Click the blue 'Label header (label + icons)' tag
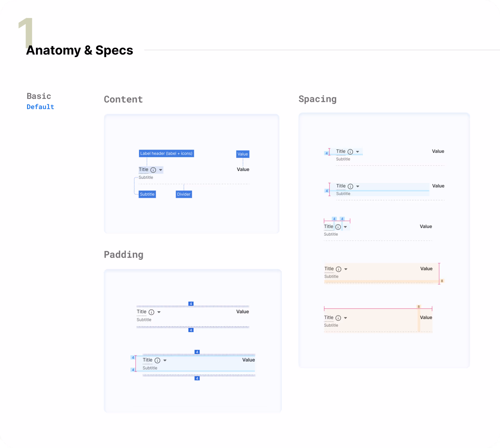The height and width of the screenshot is (448, 500). click(x=166, y=153)
